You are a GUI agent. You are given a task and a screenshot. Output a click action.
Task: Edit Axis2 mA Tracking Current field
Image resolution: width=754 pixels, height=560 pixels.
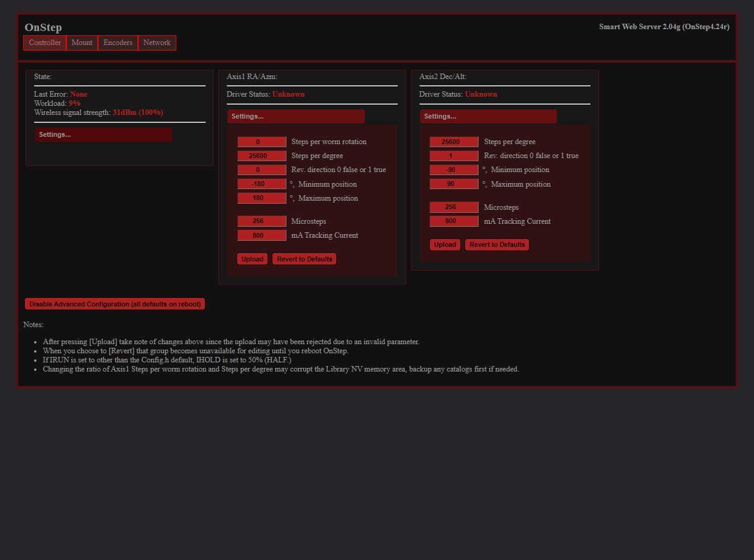(x=454, y=221)
